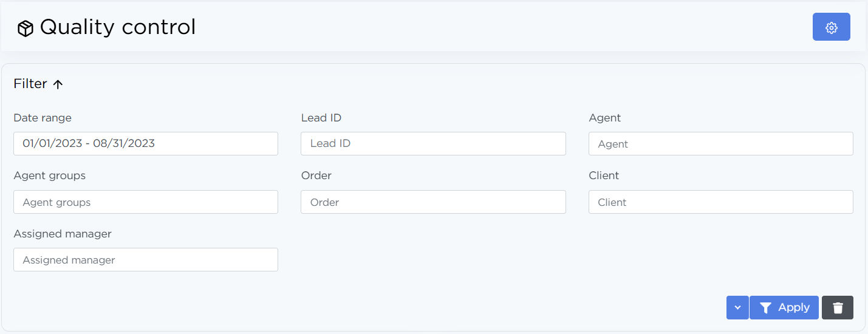Open settings with the gear icon
The image size is (868, 334).
coord(831,27)
